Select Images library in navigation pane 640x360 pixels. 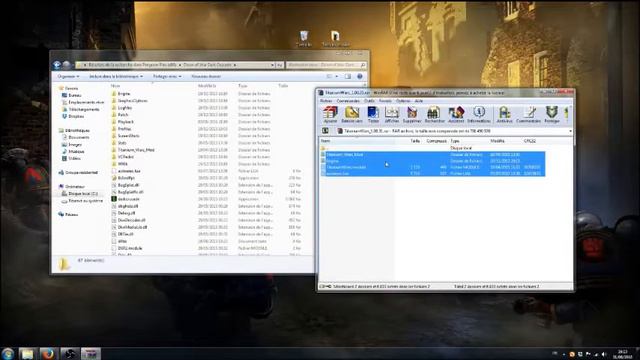pyautogui.click(x=72, y=144)
